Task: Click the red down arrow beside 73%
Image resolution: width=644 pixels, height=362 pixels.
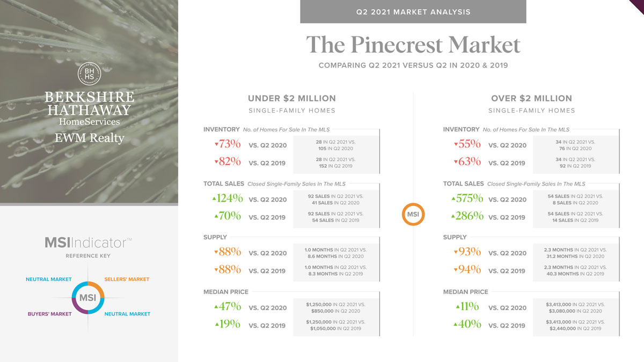Action: point(216,144)
